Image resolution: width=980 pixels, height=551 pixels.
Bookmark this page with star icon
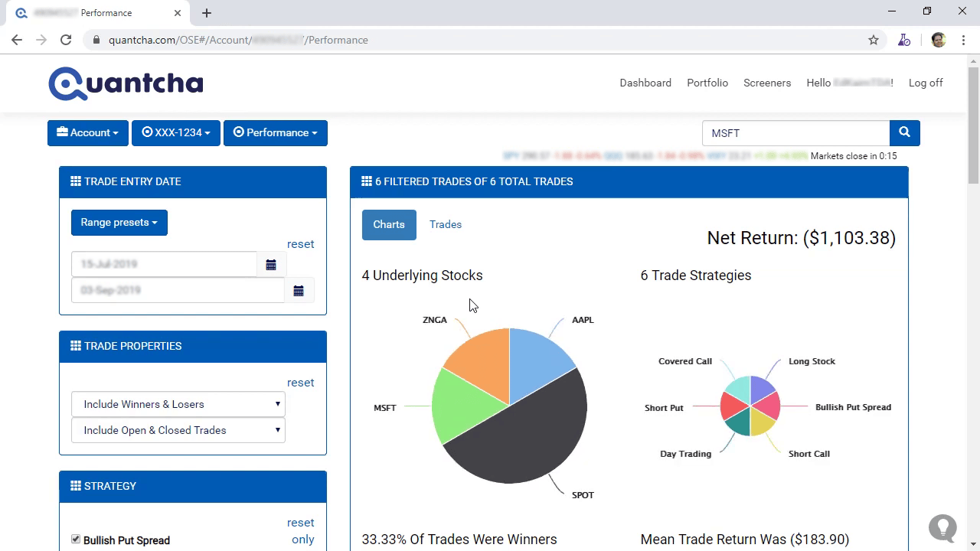[x=874, y=40]
